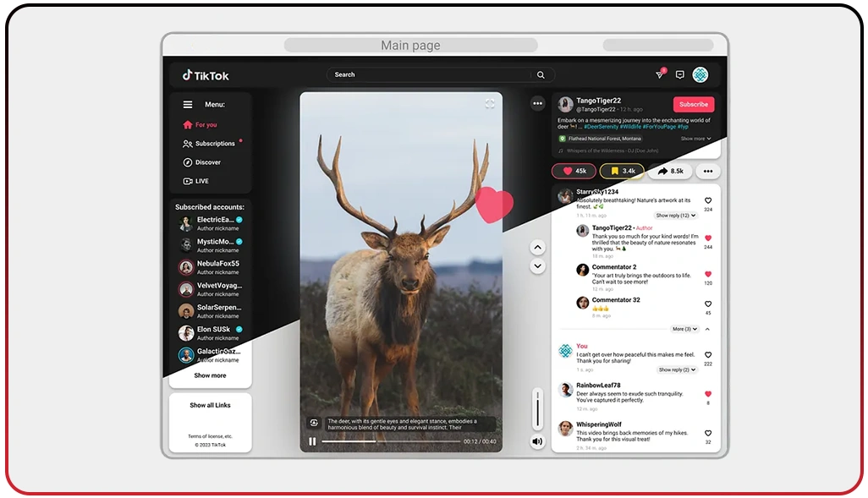Click the speaker volume icon
The width and height of the screenshot is (868, 498).
point(536,441)
